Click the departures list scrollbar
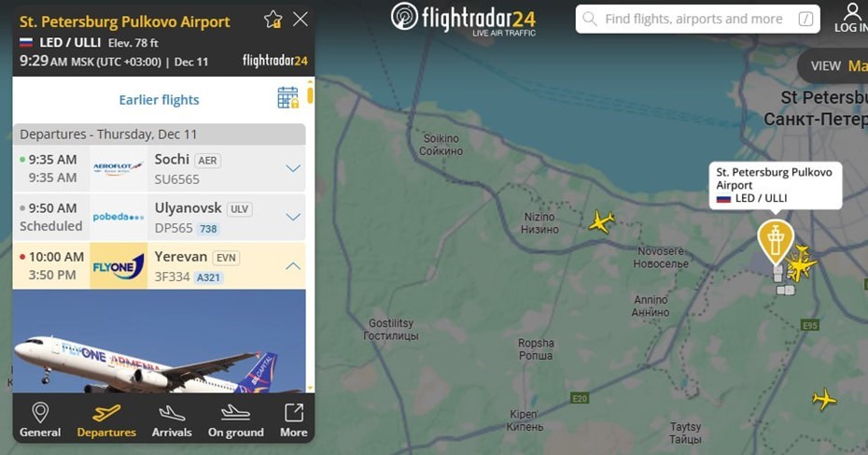The height and width of the screenshot is (455, 868). pyautogui.click(x=310, y=93)
